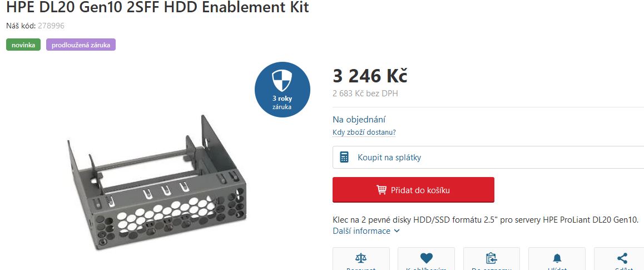Click the scales compare icon
The height and width of the screenshot is (270, 644).
[361, 258]
